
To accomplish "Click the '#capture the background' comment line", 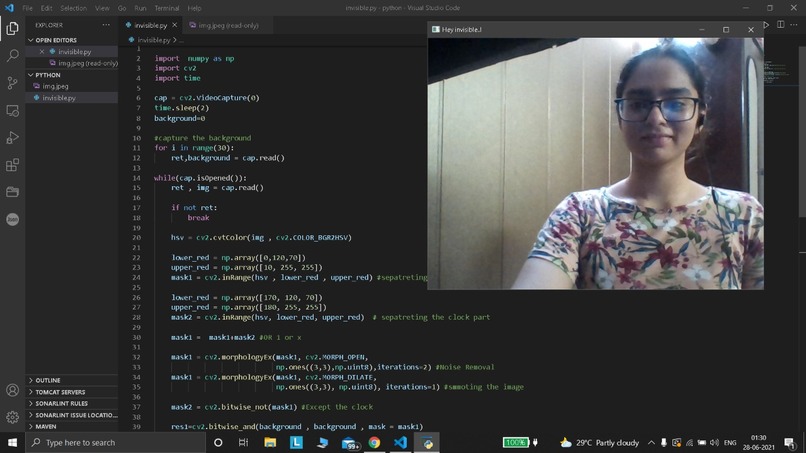I will [203, 138].
